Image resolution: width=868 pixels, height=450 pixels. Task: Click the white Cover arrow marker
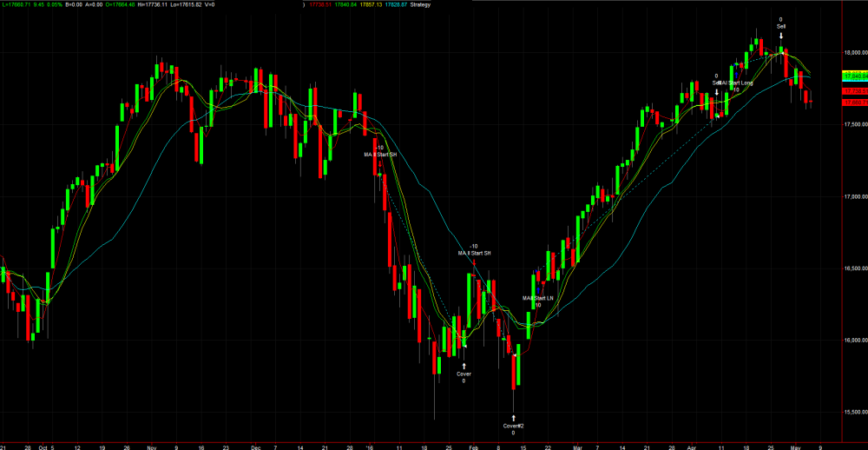pos(464,365)
